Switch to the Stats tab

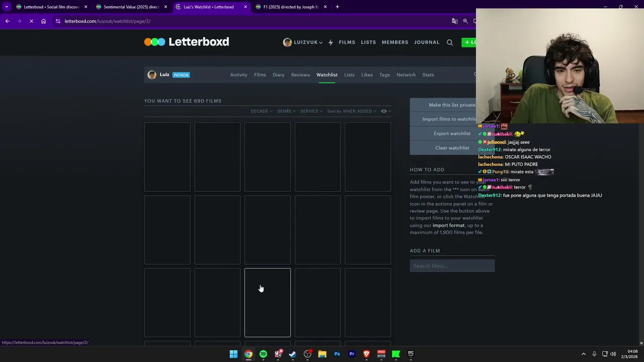pyautogui.click(x=428, y=75)
